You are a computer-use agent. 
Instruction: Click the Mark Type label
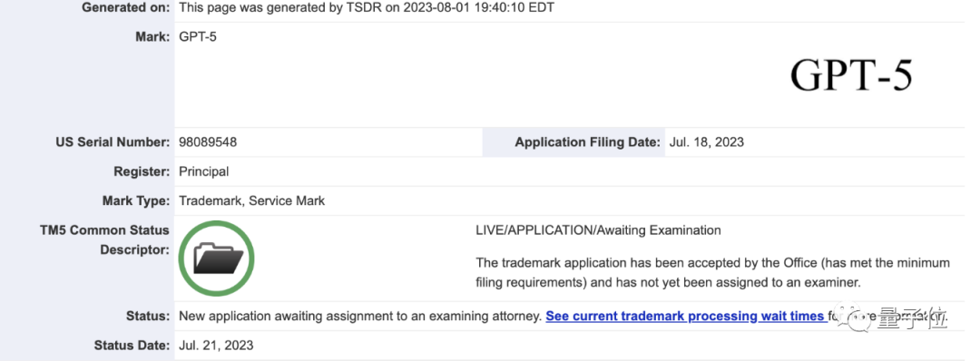(x=135, y=201)
